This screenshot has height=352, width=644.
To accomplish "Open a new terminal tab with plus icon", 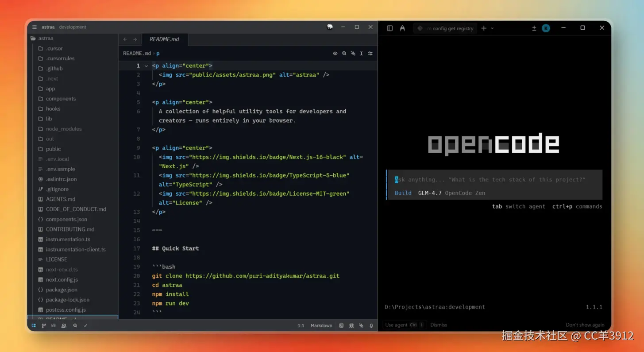I will [483, 28].
